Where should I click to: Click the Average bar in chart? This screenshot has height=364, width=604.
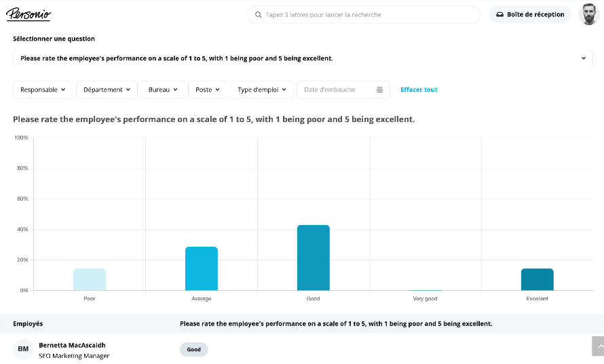202,268
